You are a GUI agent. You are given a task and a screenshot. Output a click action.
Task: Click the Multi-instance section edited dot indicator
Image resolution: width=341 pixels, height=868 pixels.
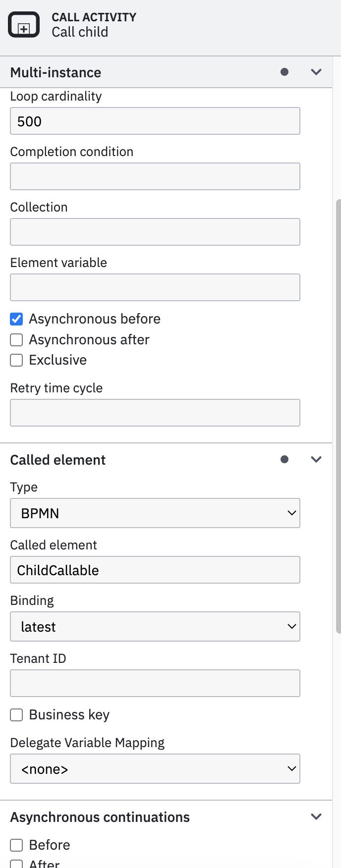tap(284, 72)
